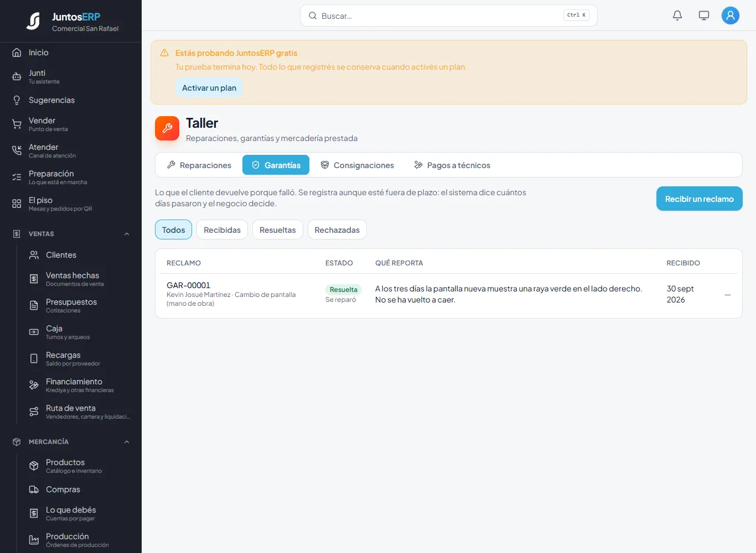Open row actions dash for GAR-00001

point(728,295)
